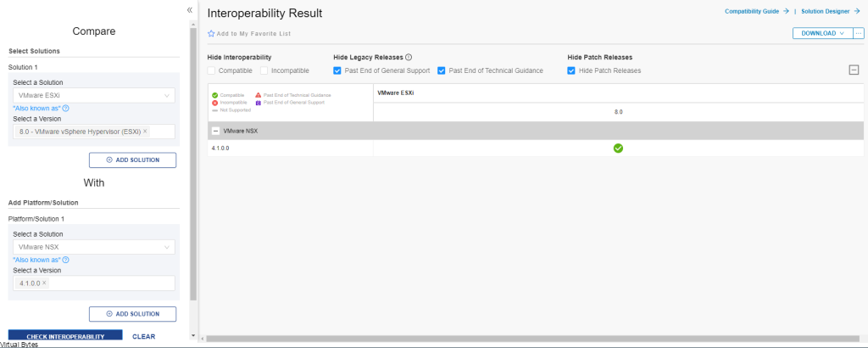Click the Past End of Technical Guidance legend icon
This screenshot has width=868, height=348.
(258, 95)
